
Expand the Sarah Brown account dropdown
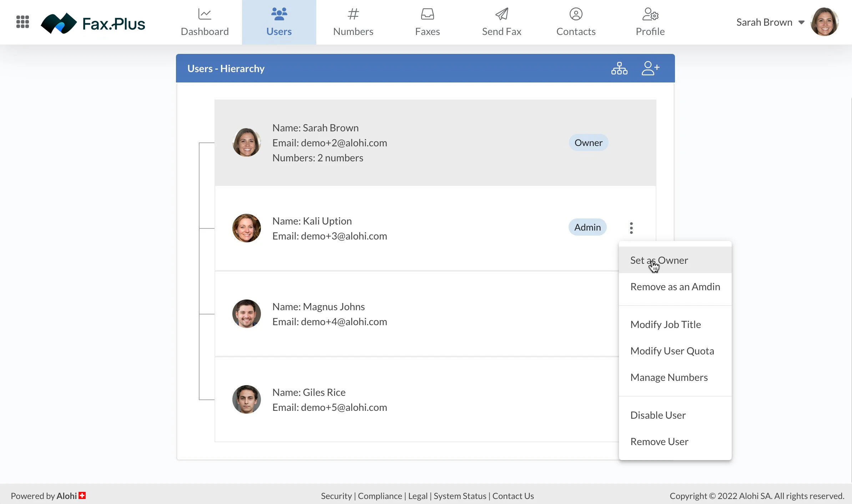(801, 22)
